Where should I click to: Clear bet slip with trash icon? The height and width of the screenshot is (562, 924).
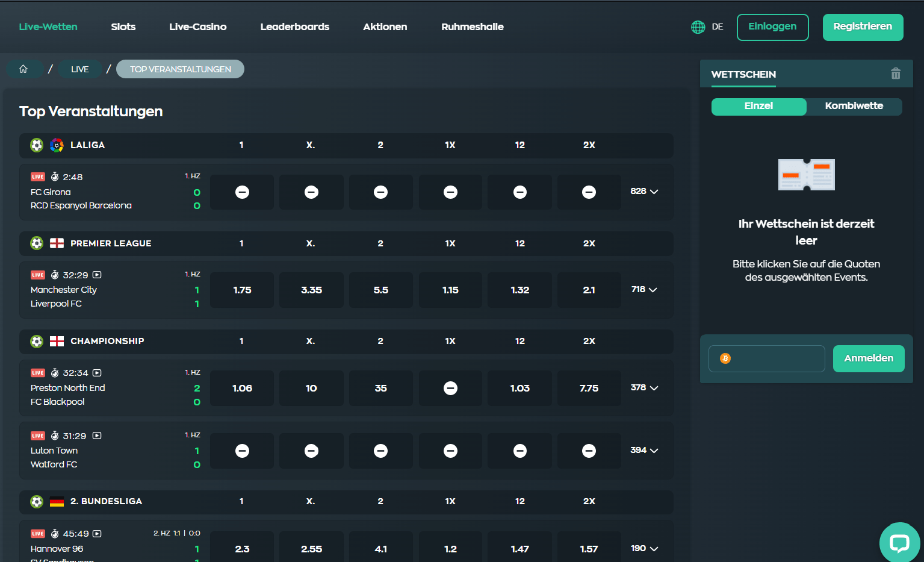[896, 73]
